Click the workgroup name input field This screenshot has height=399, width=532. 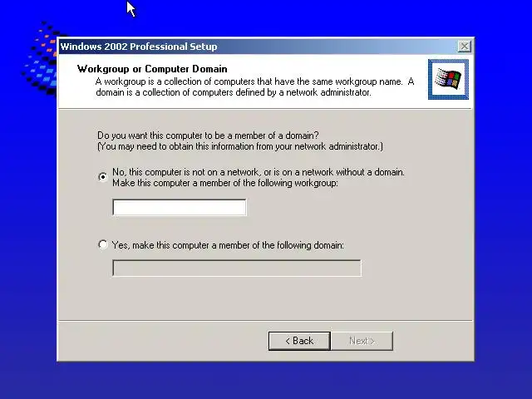(x=180, y=207)
